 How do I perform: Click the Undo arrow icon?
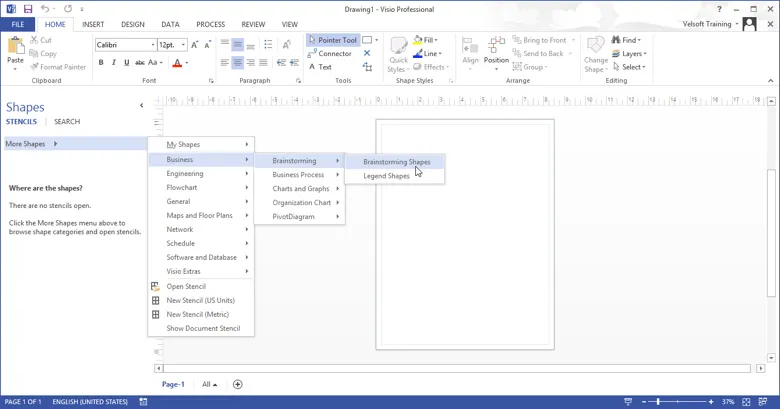45,9
